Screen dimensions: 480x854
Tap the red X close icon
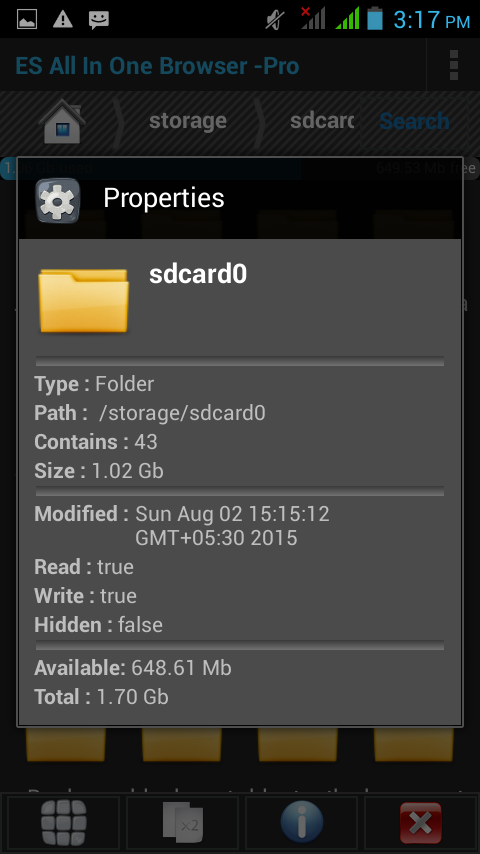(x=420, y=823)
